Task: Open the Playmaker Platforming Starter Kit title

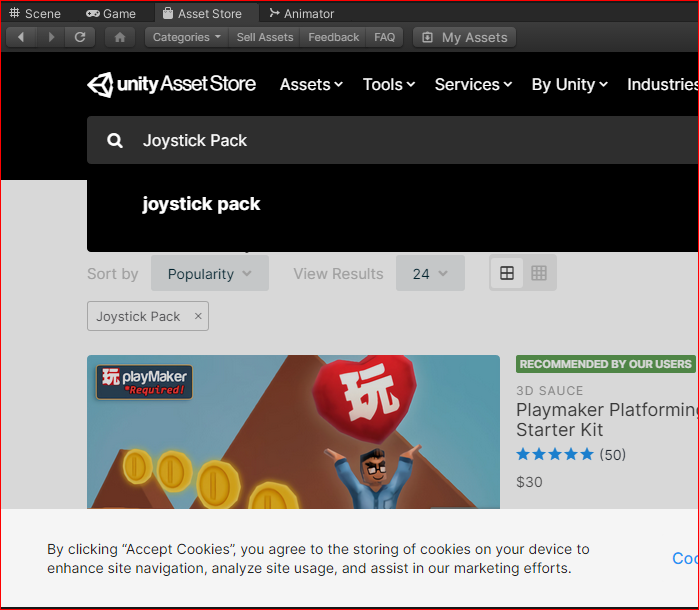Action: tap(607, 420)
